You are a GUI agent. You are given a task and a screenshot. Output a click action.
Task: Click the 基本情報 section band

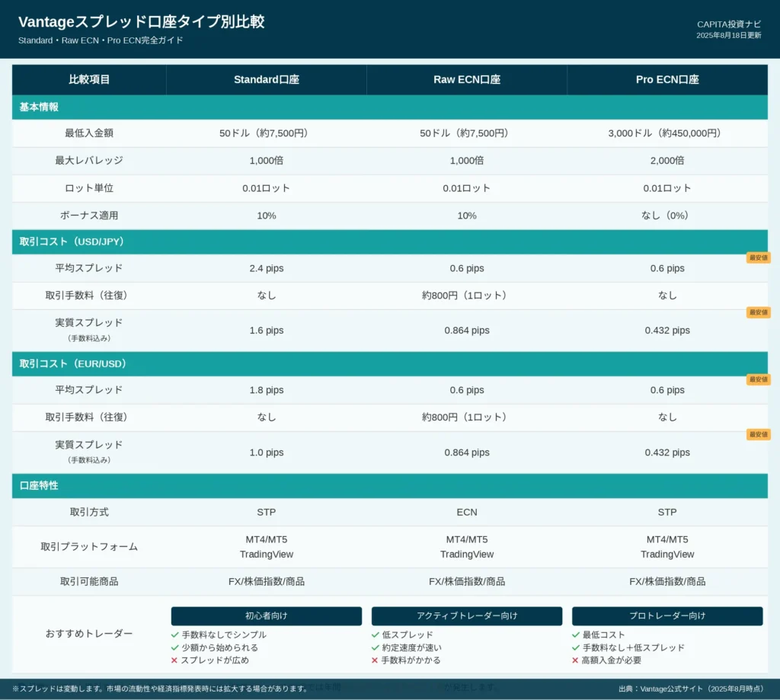pyautogui.click(x=389, y=107)
